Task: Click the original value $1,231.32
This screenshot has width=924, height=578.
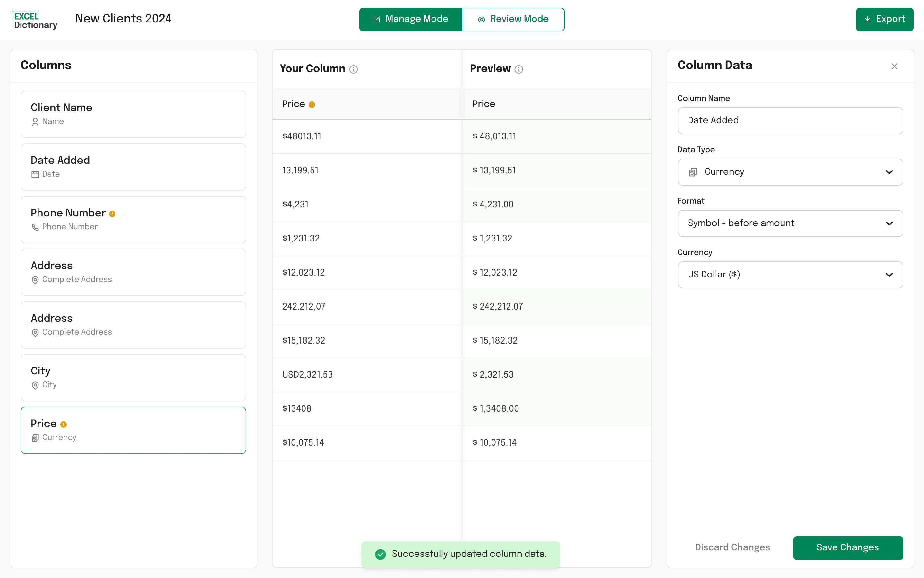Action: [301, 239]
